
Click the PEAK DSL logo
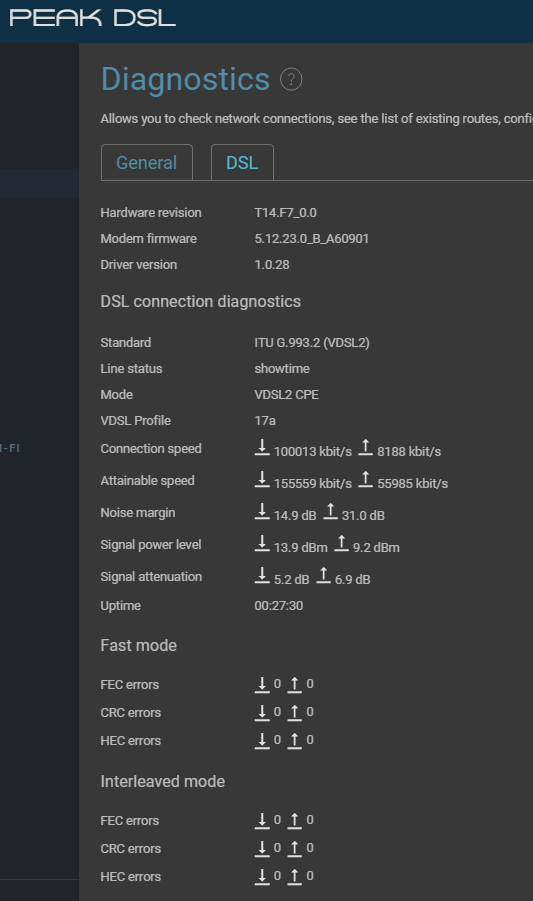(x=92, y=18)
